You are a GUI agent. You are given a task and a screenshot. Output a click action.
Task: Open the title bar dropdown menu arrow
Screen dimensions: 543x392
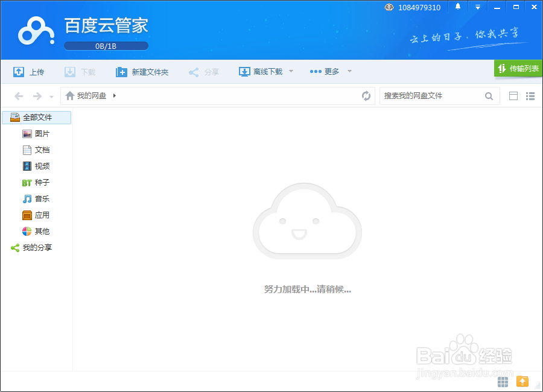[x=478, y=7]
